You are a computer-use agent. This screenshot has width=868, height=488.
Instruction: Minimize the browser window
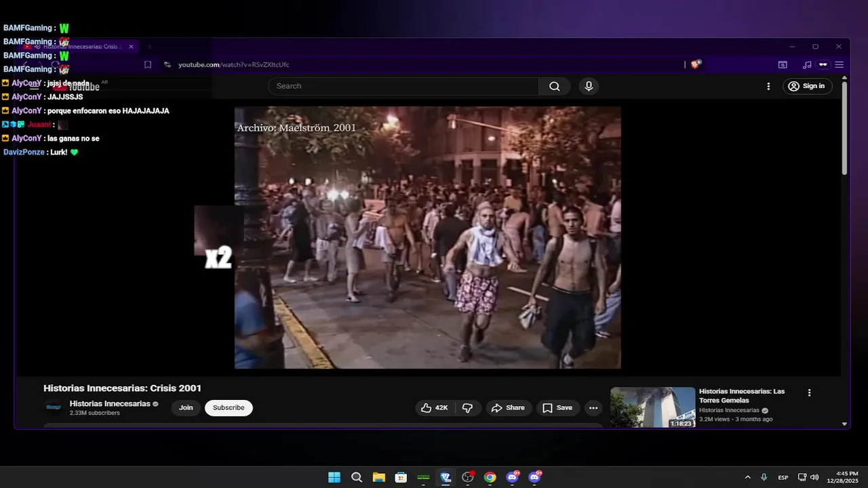coord(792,47)
